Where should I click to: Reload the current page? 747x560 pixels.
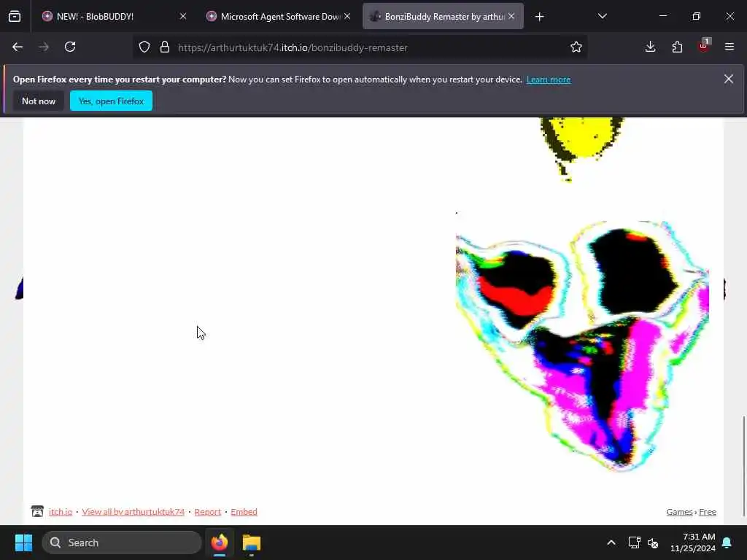pos(70,47)
